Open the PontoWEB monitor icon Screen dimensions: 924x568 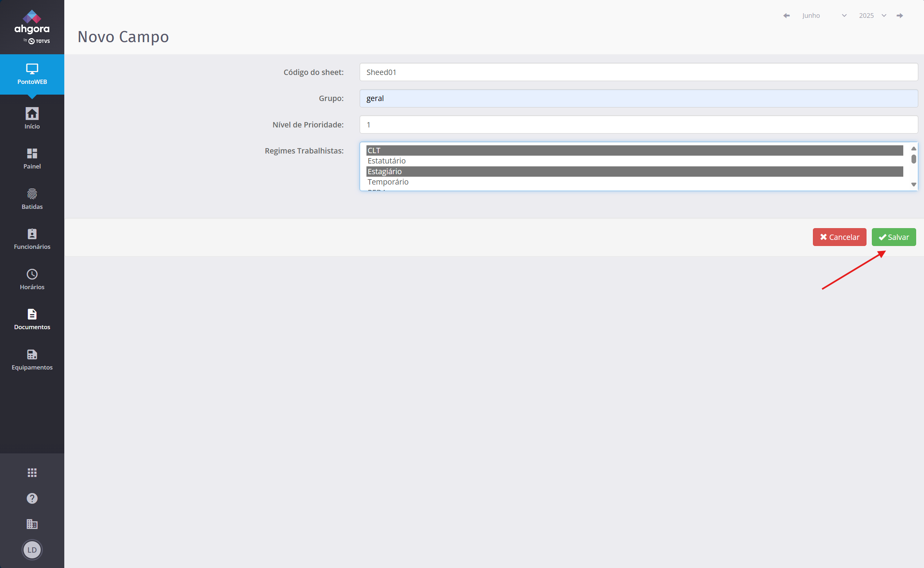point(32,69)
